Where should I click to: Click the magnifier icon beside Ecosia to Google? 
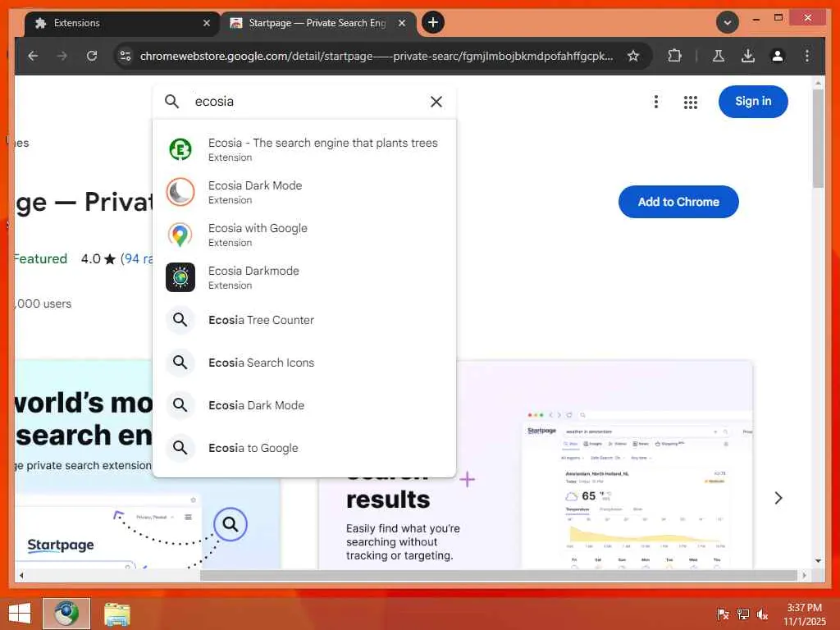pyautogui.click(x=180, y=448)
